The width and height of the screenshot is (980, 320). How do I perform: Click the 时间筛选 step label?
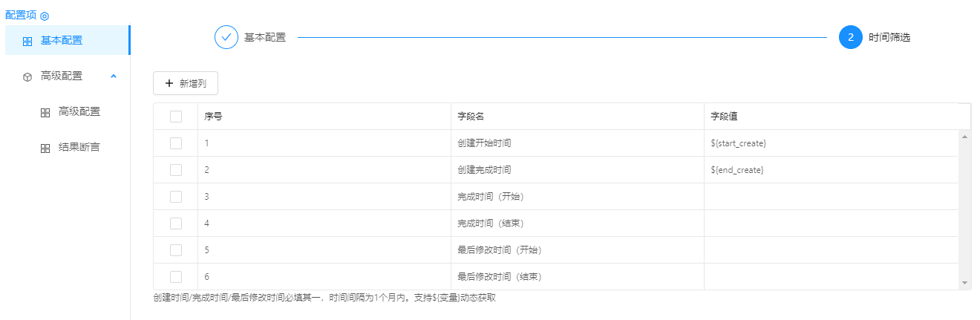tap(889, 37)
